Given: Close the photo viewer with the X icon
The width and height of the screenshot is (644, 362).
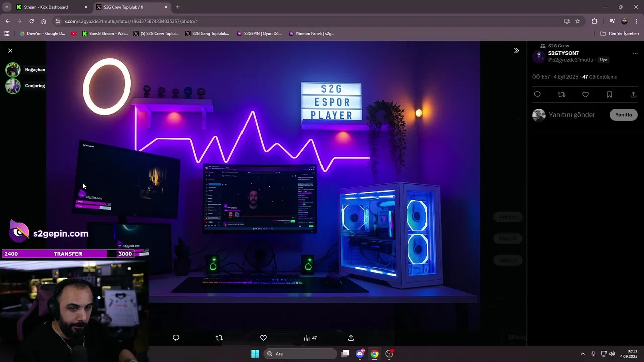Looking at the screenshot, I should (x=10, y=51).
